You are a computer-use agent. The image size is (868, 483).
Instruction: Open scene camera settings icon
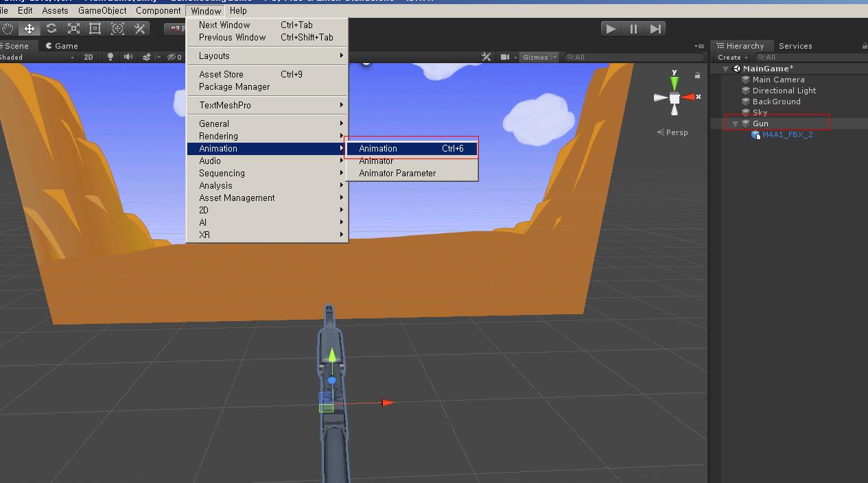[505, 58]
